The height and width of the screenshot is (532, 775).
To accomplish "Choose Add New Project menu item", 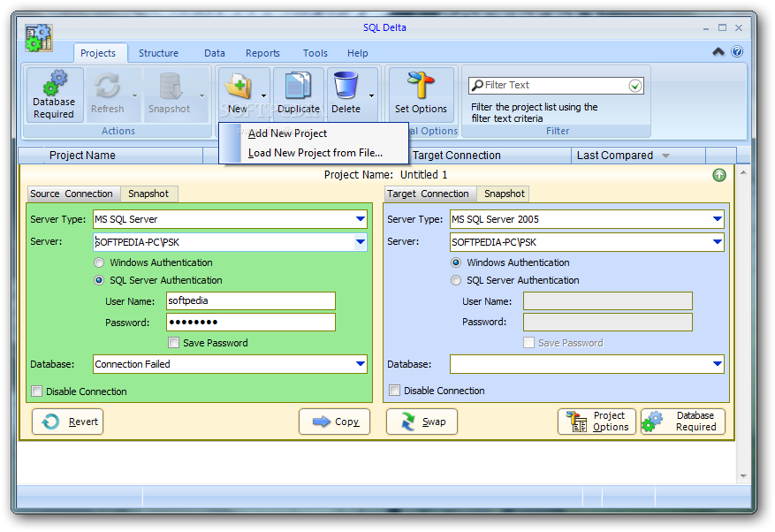I will coord(315,133).
